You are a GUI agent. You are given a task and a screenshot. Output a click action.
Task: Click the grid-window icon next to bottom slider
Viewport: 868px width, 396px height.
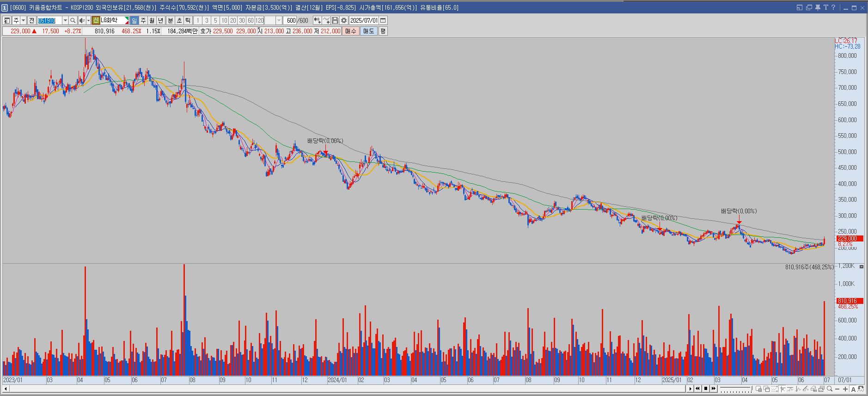(758, 389)
